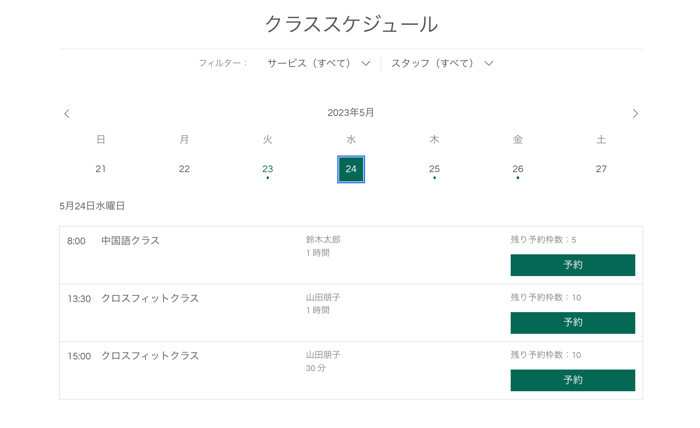Select Thursday the 25th
Screen dimensions: 700x428
pos(434,169)
